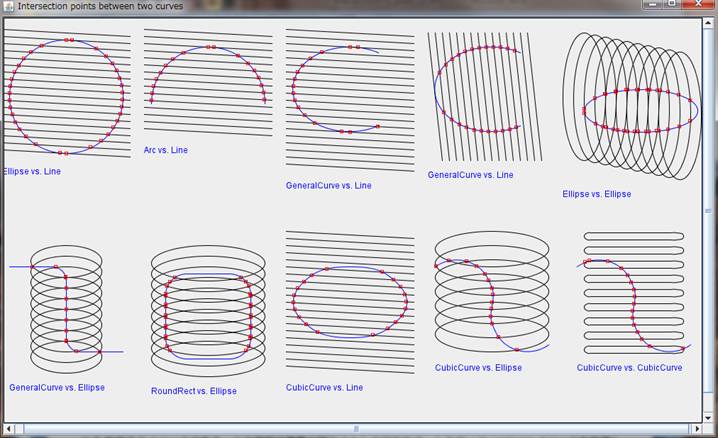
Task: Click the horizontal scrollbar left arrow
Action: pos(9,429)
